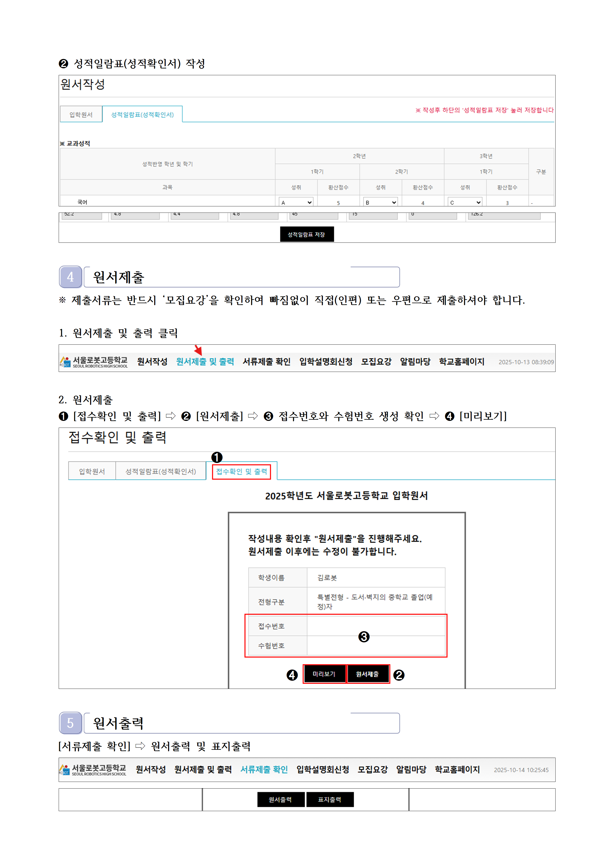The width and height of the screenshot is (614, 868).
Task: Click the school logo in the bottom navigation bar
Action: click(65, 770)
